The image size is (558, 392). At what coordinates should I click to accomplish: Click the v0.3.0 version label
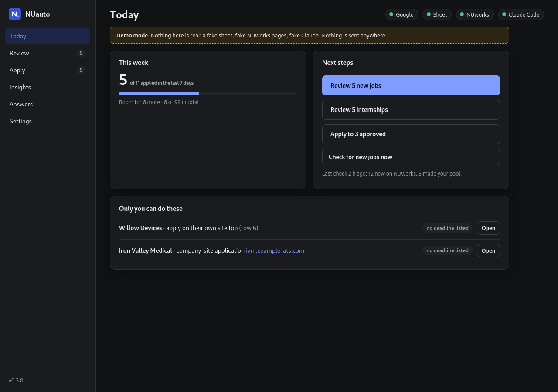click(x=16, y=381)
